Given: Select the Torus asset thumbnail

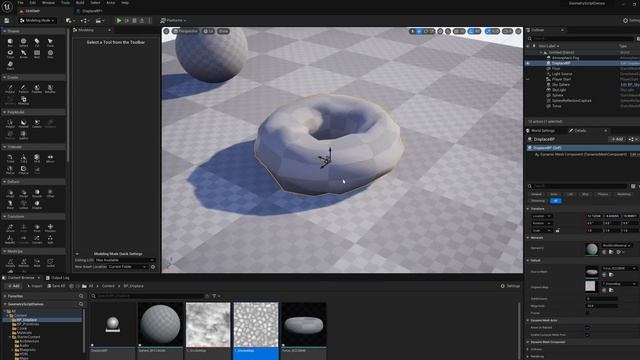Looking at the screenshot, I should point(304,325).
